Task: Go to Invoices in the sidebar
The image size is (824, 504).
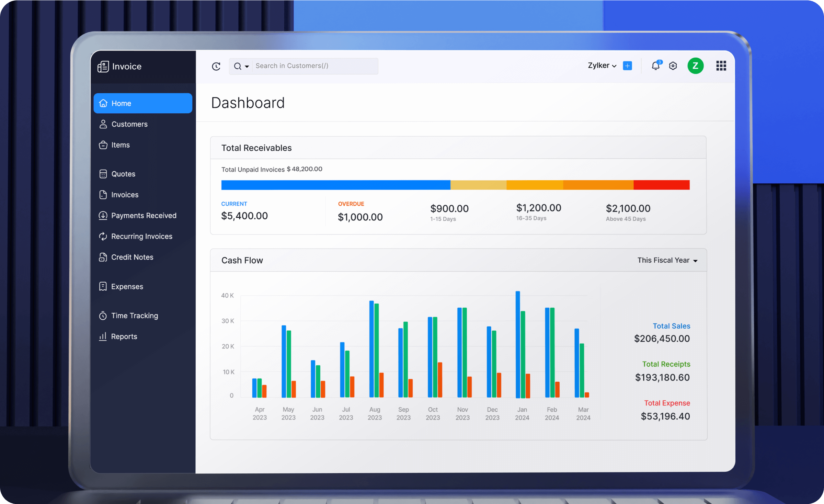Action: coord(124,195)
